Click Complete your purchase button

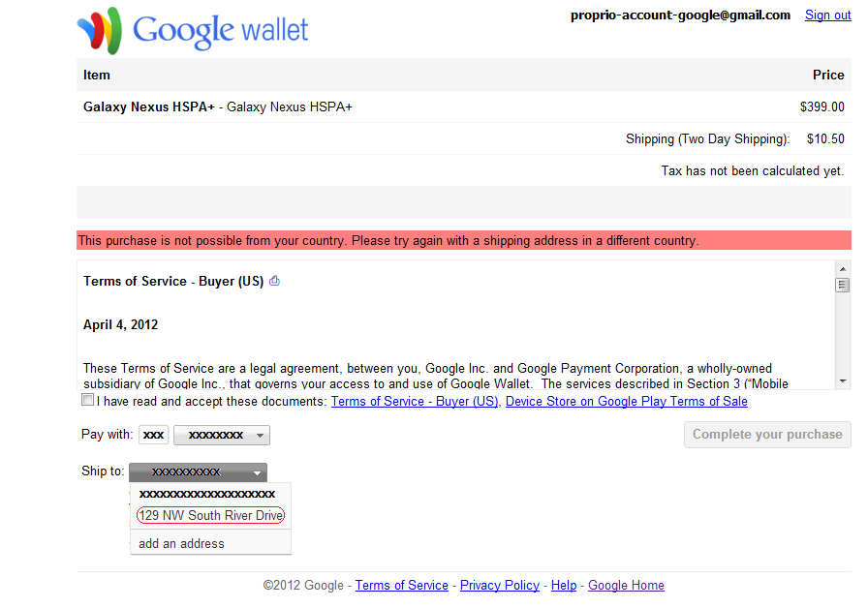click(x=767, y=435)
